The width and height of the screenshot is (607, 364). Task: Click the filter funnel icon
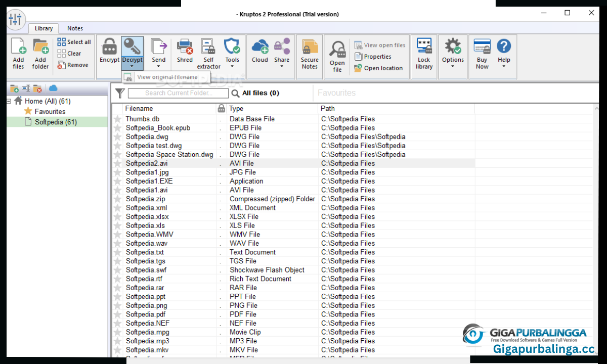tap(119, 93)
